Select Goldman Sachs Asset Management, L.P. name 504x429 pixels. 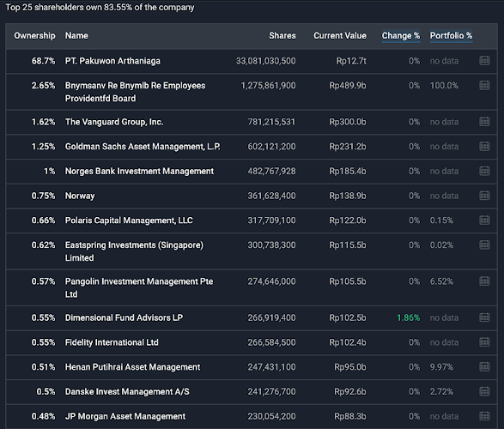(x=143, y=147)
